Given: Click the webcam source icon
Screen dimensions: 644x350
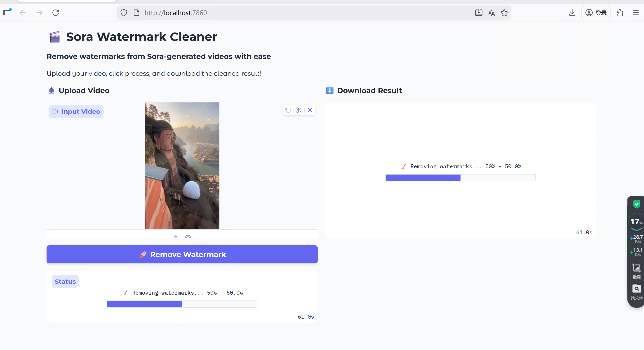Looking at the screenshot, I should coord(188,236).
